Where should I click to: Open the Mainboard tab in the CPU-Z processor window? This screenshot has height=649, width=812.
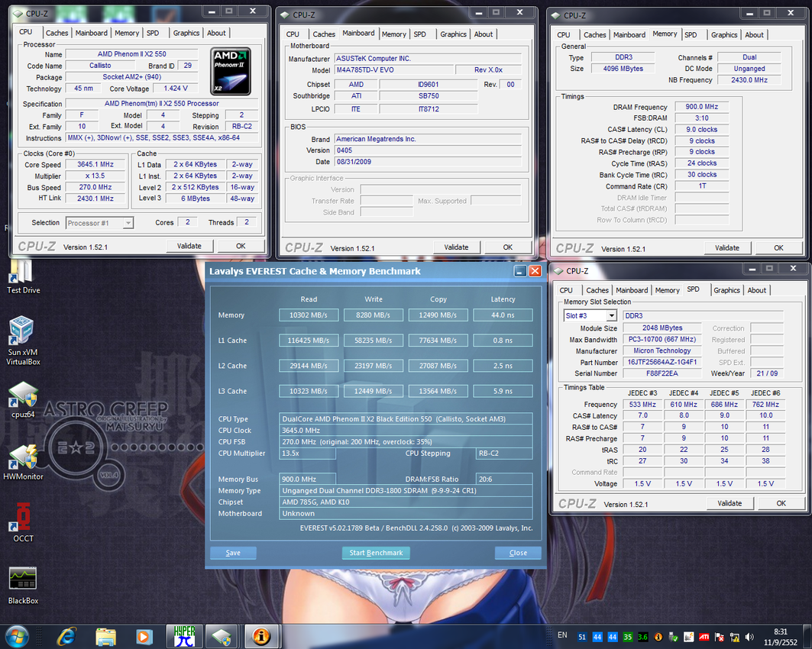(x=91, y=33)
